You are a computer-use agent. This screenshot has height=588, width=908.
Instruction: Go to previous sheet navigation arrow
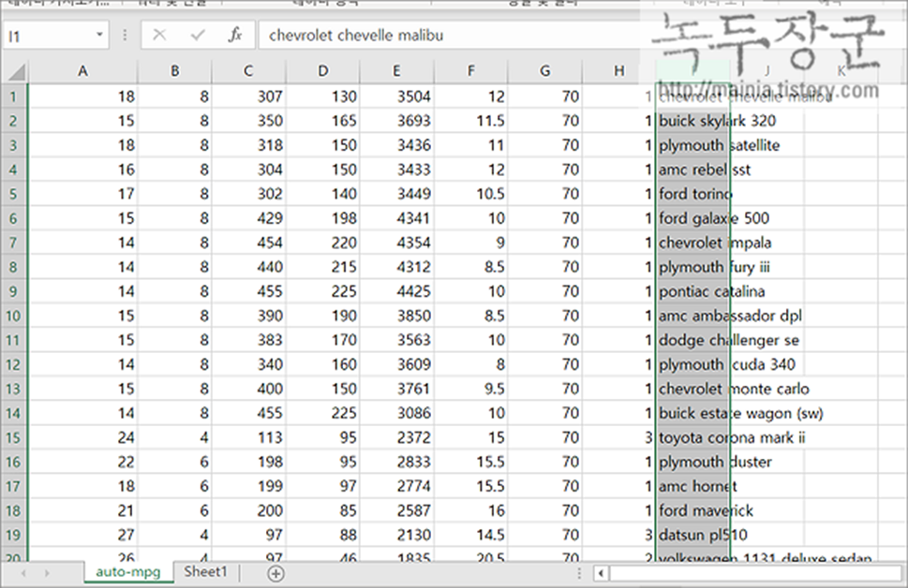23,574
